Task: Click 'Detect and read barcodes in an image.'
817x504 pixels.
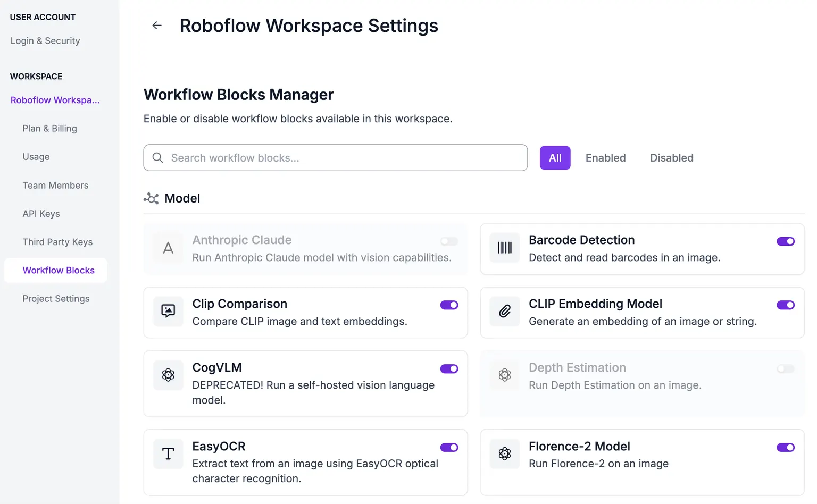Action: [x=624, y=258]
